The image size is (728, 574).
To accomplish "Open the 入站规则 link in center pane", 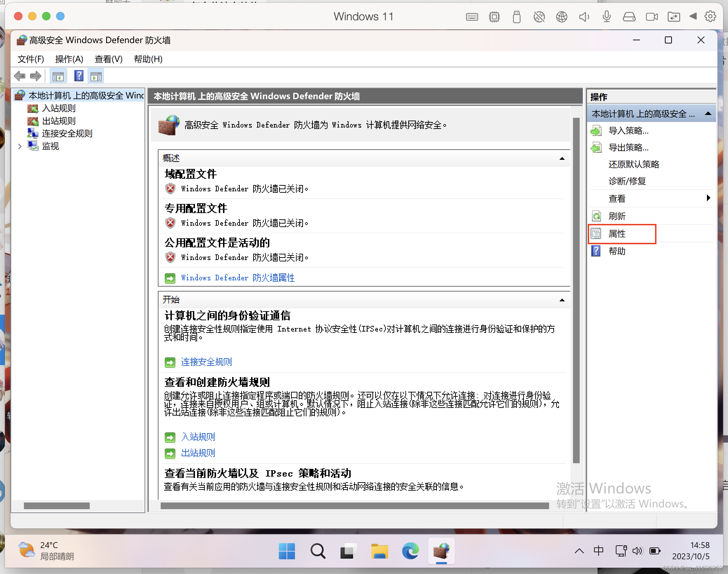I will (198, 437).
